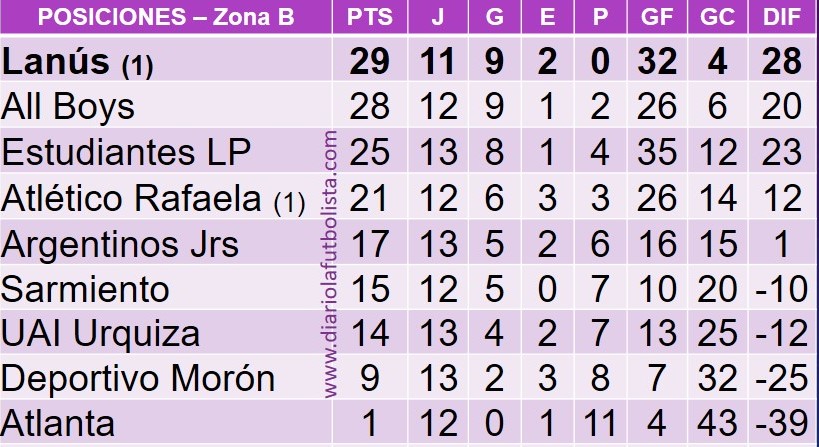Image resolution: width=819 pixels, height=447 pixels.
Task: Open the www.diariolafutbolista.com watermark link
Action: 331,265
